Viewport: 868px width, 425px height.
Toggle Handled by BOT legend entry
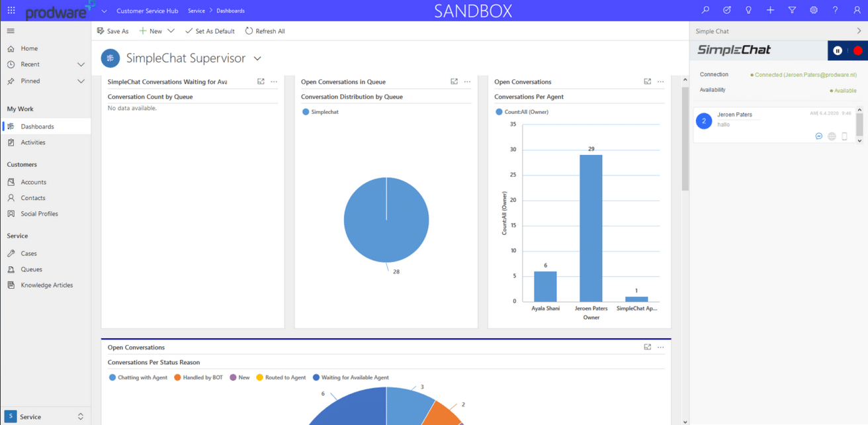tap(198, 377)
